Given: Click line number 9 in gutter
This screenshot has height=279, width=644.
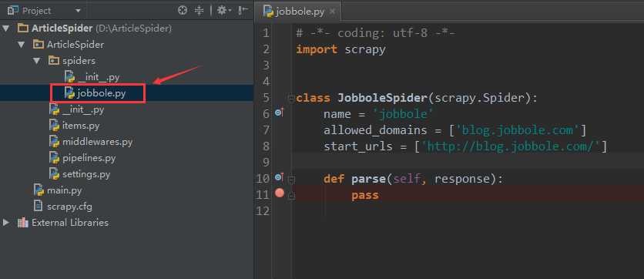Looking at the screenshot, I should point(266,163).
